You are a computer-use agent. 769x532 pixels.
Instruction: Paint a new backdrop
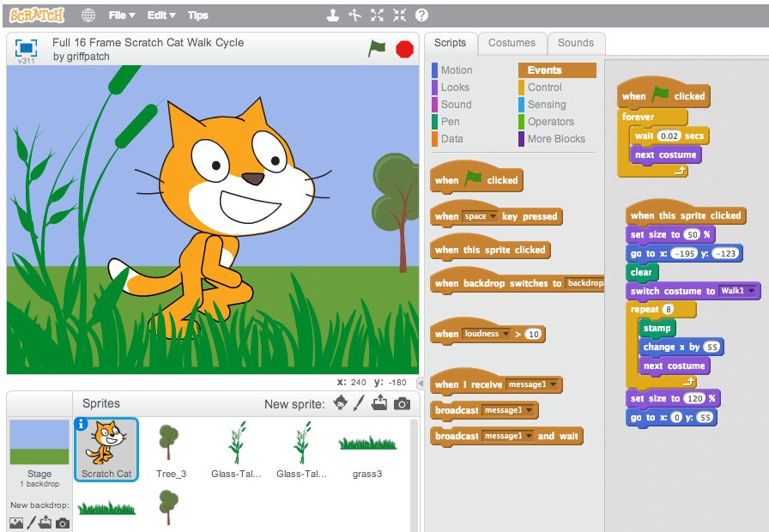pos(31,523)
